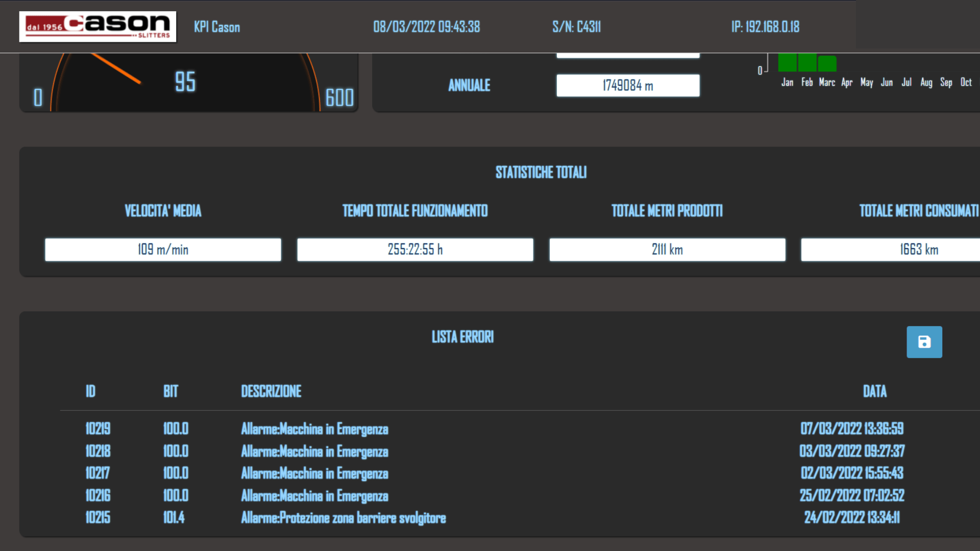Click the Velocita' Media field 109 m/min

[163, 249]
